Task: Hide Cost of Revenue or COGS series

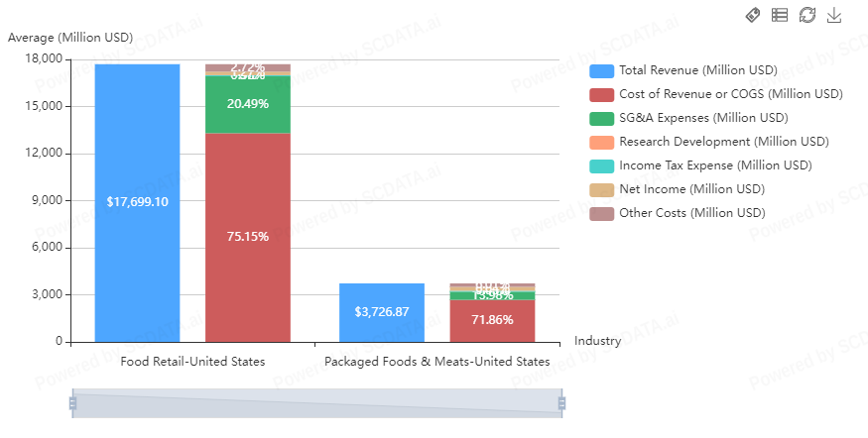Action: [601, 94]
